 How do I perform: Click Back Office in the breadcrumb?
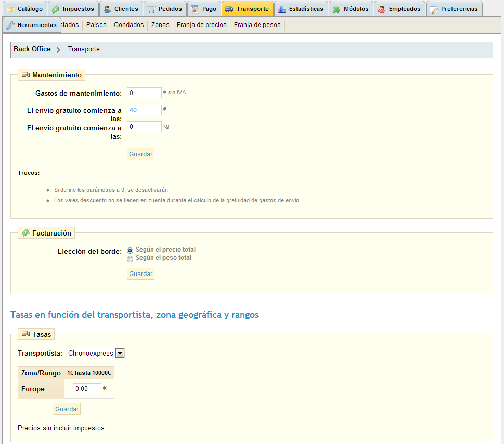pyautogui.click(x=32, y=49)
